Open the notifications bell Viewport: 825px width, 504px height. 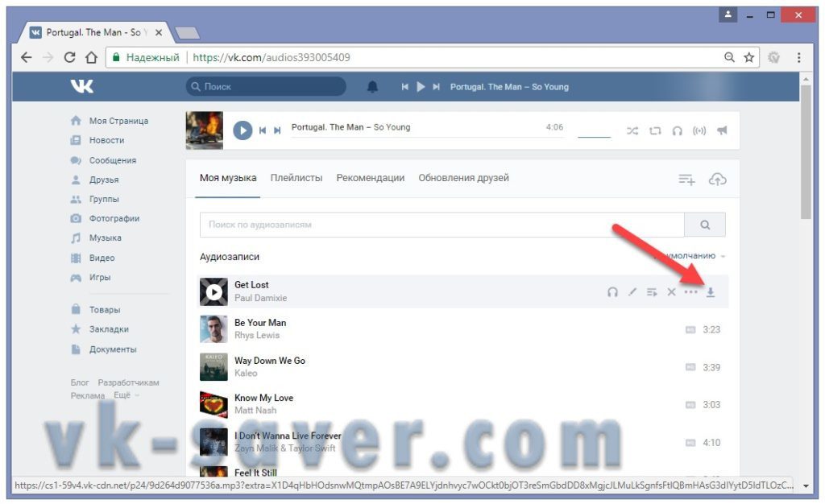[372, 87]
